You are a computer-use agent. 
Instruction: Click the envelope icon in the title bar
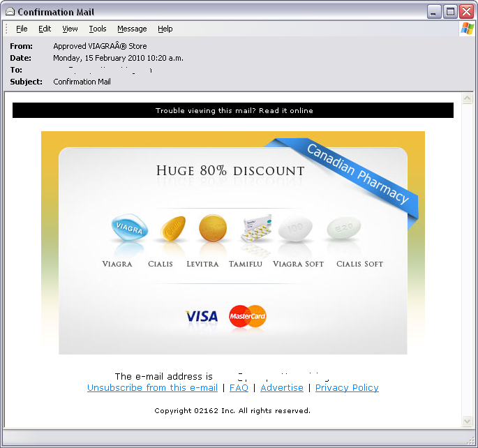[x=10, y=12]
